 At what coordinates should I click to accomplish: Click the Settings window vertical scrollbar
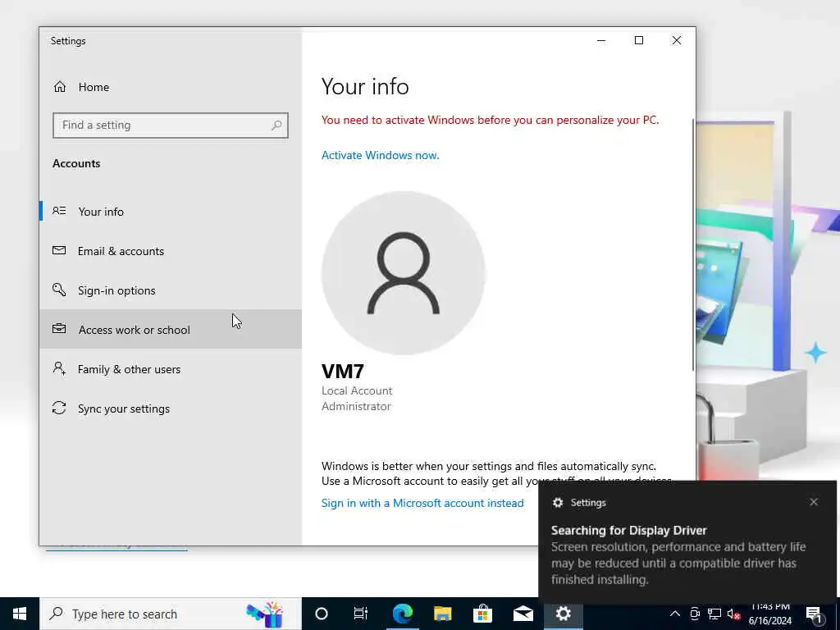click(x=693, y=244)
